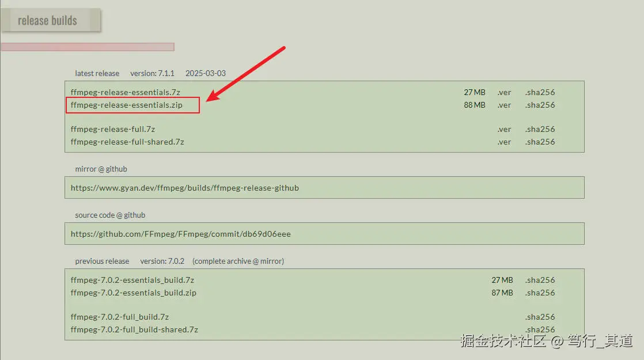Click the 'latest release' heading text
The width and height of the screenshot is (644, 360).
[x=97, y=74]
